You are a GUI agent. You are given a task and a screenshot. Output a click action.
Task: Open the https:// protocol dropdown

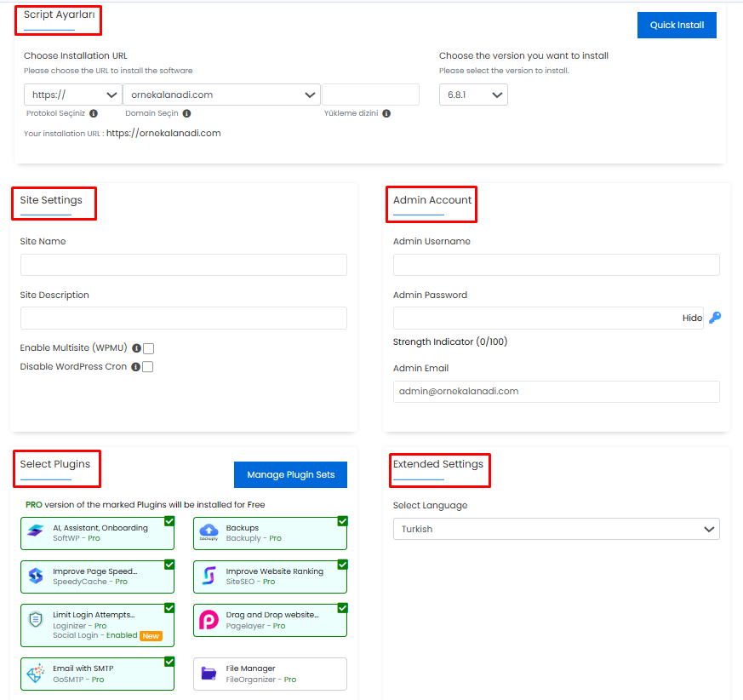click(73, 95)
